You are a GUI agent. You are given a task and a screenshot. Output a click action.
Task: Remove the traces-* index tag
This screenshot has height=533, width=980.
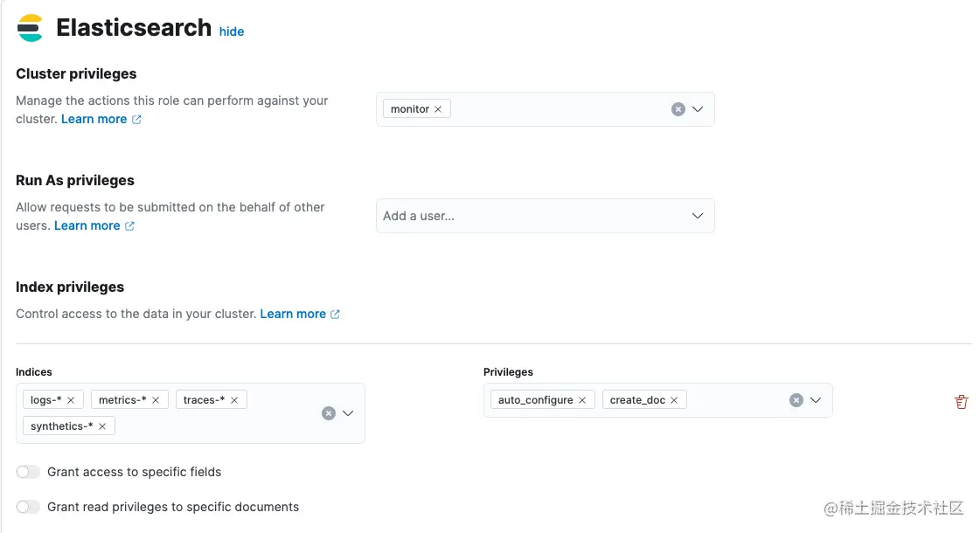coord(234,400)
